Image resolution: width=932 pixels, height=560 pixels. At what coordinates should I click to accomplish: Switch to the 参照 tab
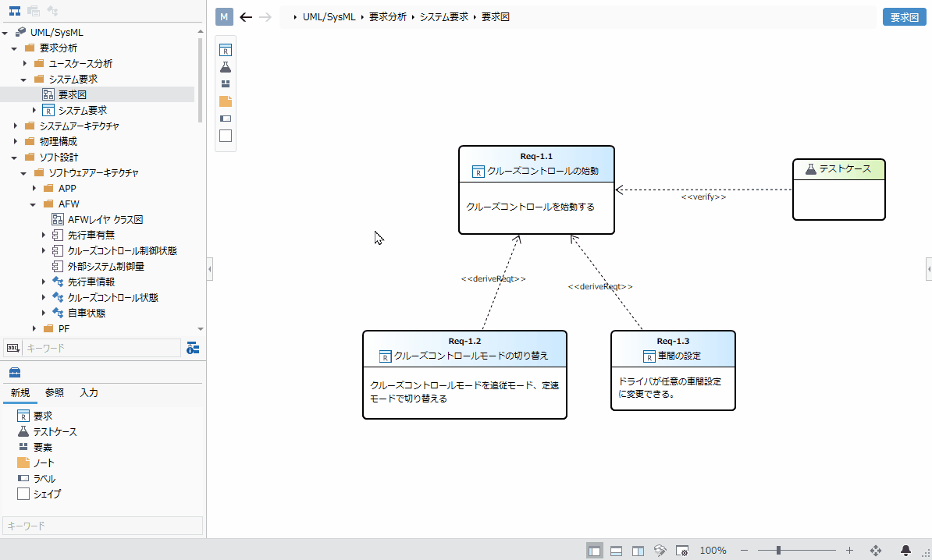point(55,392)
